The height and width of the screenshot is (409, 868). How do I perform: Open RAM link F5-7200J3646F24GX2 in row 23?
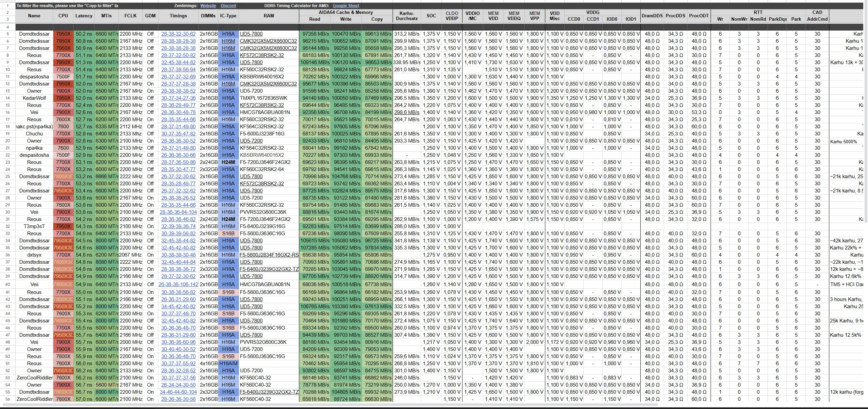pos(265,162)
